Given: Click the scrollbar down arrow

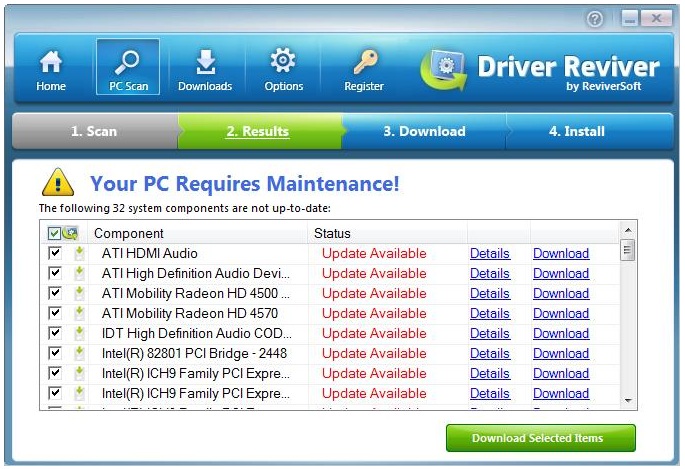Looking at the screenshot, I should tap(628, 400).
